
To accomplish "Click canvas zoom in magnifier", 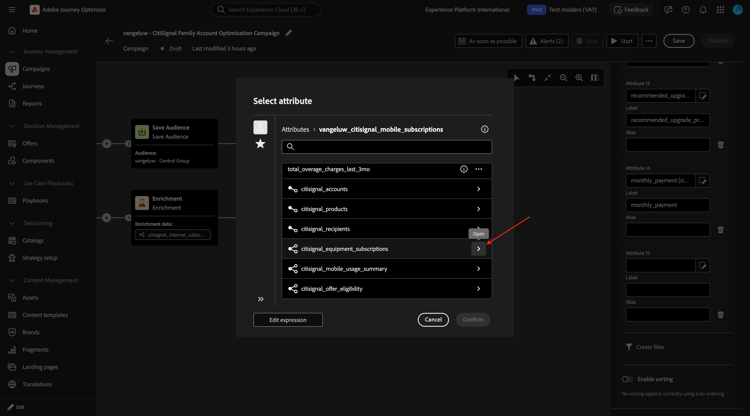I will [579, 78].
